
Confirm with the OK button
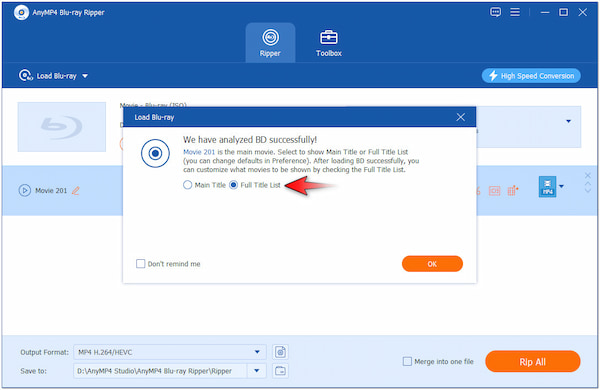(x=432, y=264)
